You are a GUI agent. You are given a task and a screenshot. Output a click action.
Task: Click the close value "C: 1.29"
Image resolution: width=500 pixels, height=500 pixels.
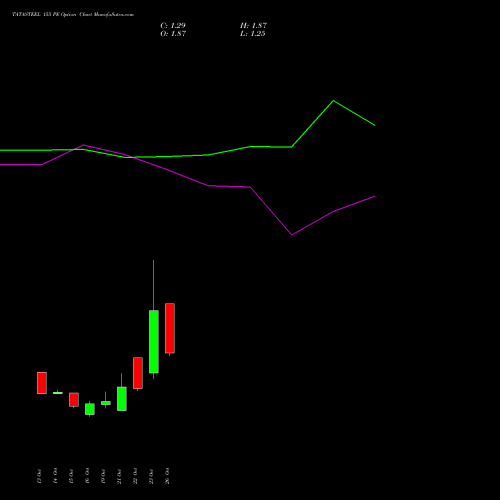[173, 26]
